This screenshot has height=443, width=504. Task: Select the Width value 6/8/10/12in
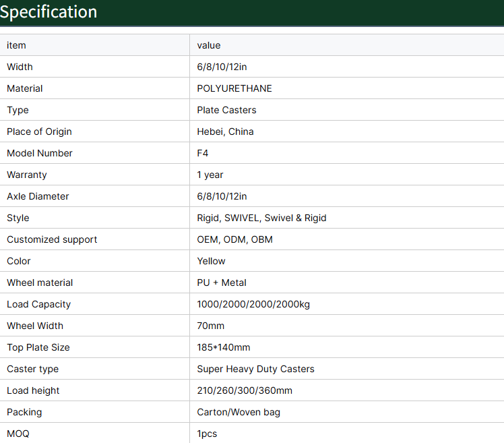(x=222, y=67)
